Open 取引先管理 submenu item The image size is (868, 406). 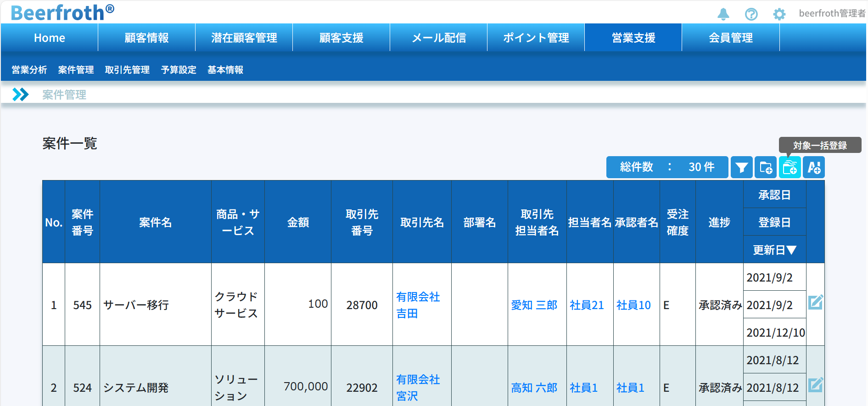click(127, 70)
